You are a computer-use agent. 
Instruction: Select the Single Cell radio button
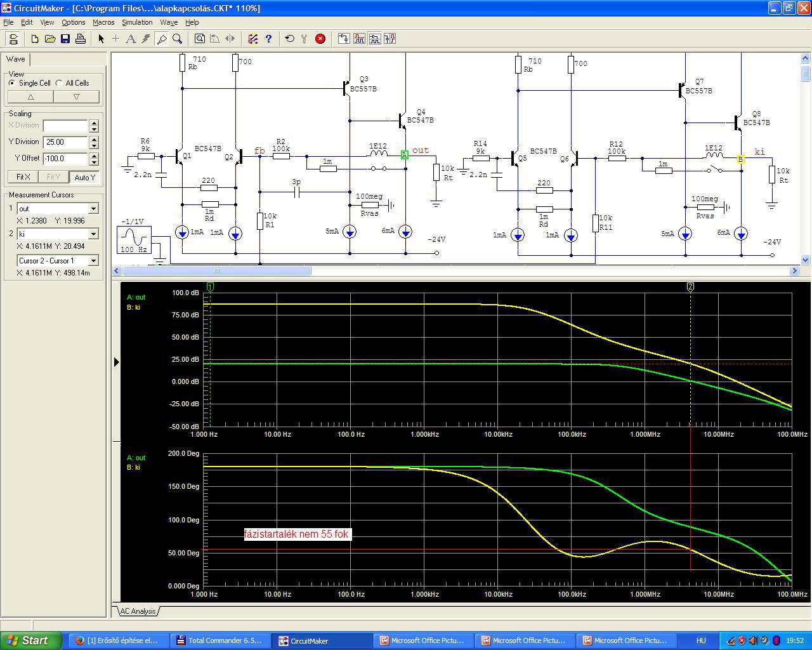click(12, 83)
